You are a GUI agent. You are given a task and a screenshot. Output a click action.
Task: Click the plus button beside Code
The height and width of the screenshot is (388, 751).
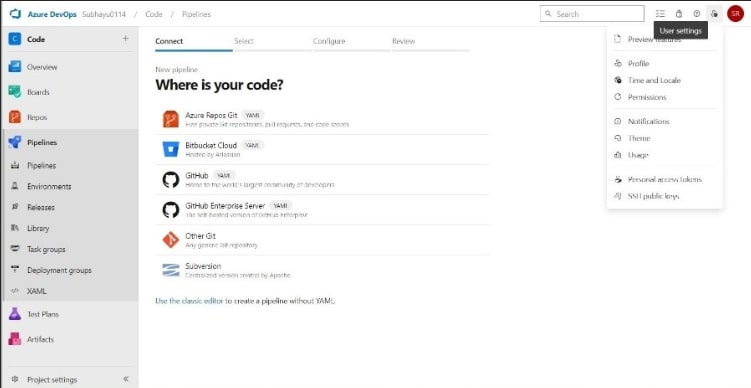click(x=125, y=38)
